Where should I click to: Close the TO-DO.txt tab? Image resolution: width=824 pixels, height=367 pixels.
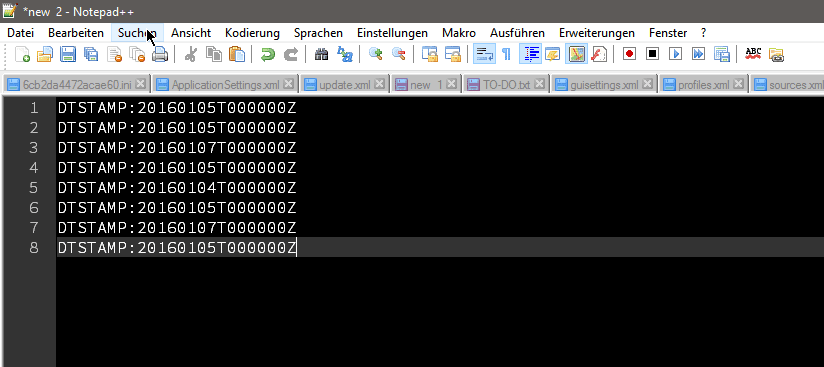point(540,84)
